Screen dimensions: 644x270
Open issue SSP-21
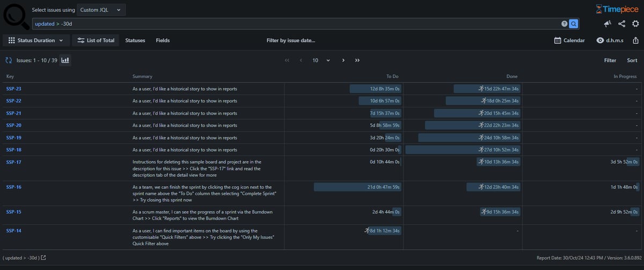(13, 113)
